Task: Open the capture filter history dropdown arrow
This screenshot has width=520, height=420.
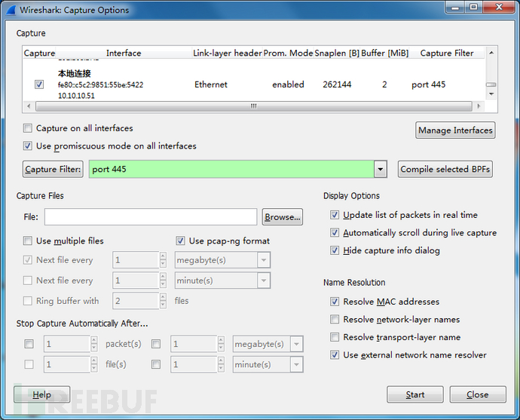Action: pos(381,169)
